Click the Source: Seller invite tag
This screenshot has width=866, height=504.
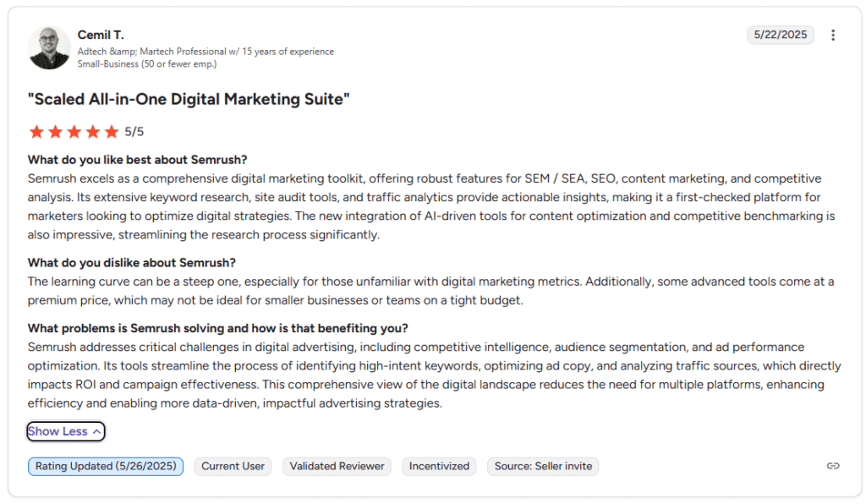point(542,466)
